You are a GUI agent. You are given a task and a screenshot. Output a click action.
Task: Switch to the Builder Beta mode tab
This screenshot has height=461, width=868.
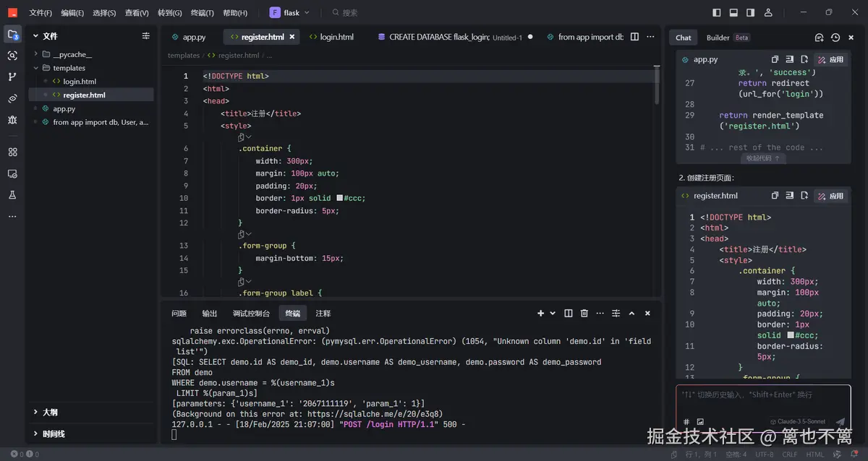[x=728, y=38]
